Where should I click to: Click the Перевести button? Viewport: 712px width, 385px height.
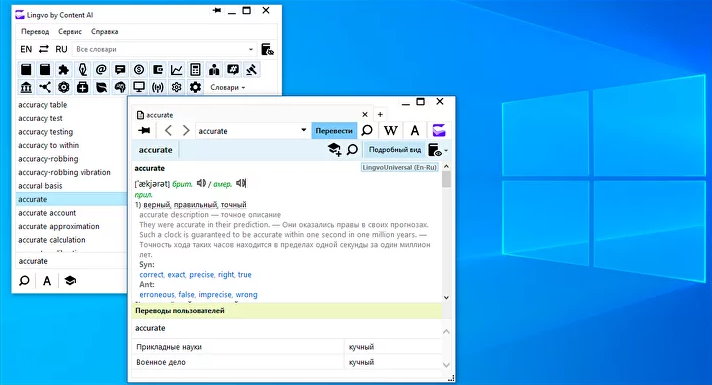point(334,131)
